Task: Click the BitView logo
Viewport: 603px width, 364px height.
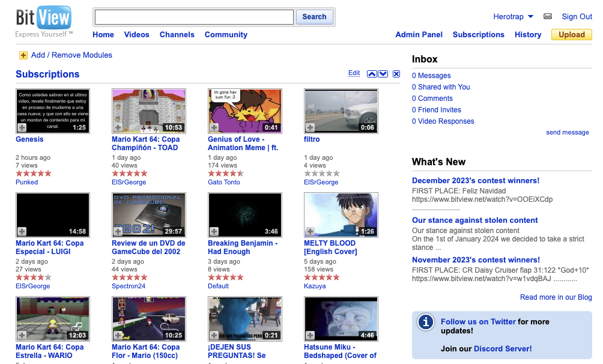Action: tap(44, 19)
